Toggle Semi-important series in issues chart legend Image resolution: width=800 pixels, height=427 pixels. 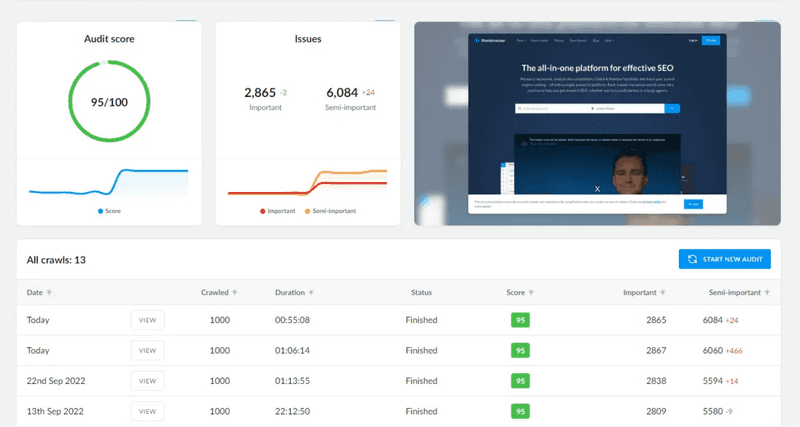tap(333, 211)
